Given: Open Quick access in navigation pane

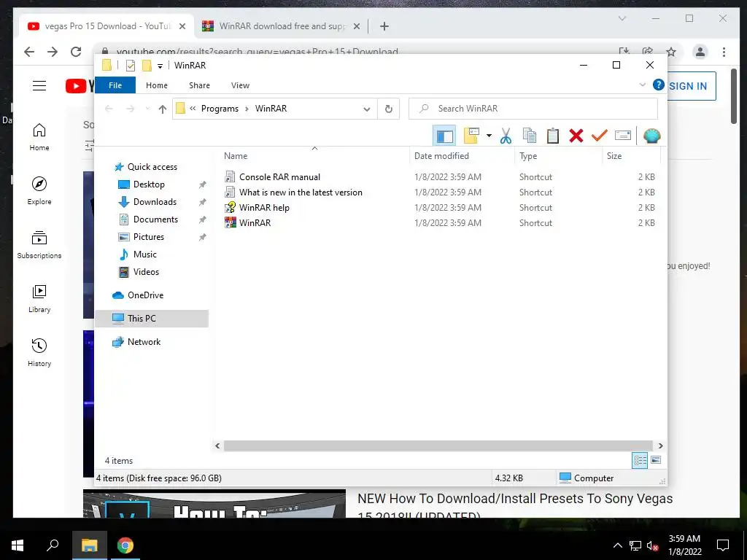Looking at the screenshot, I should pyautogui.click(x=152, y=167).
